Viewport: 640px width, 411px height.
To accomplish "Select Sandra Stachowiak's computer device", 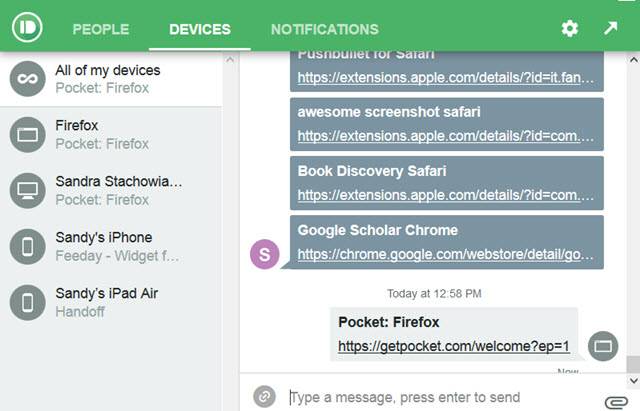I will pos(110,191).
